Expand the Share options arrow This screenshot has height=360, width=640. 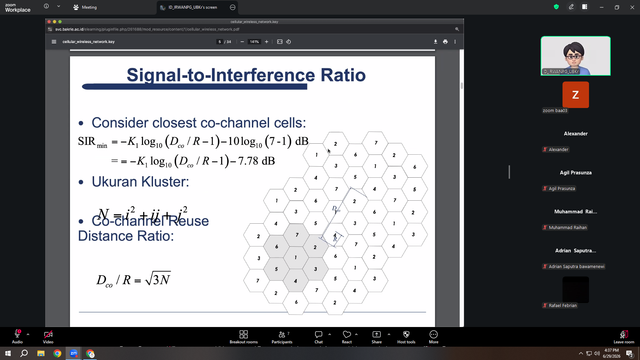tap(389, 334)
